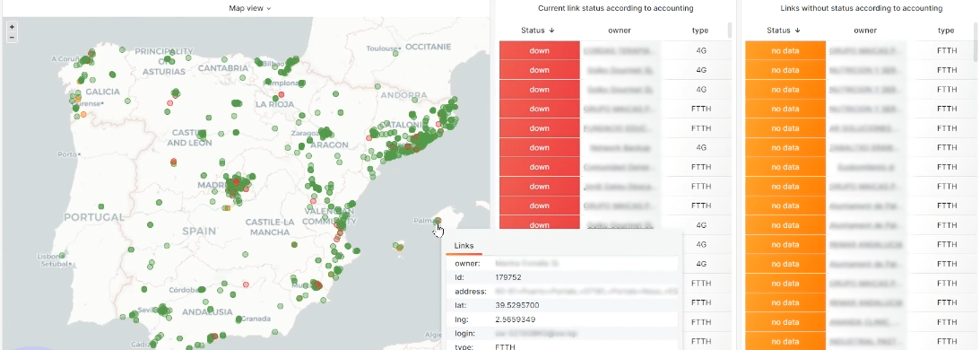The height and width of the screenshot is (350, 980).
Task: Click the marker on Ibiza island
Action: (x=399, y=248)
